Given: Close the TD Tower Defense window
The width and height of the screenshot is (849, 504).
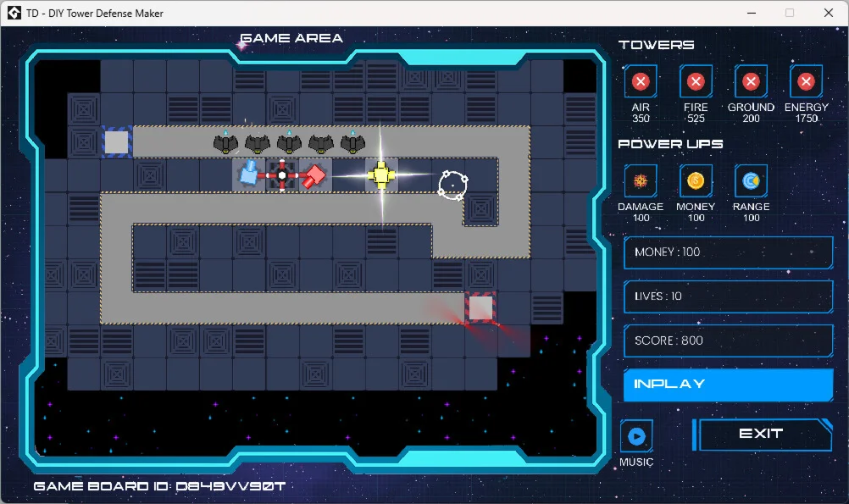Looking at the screenshot, I should click(x=829, y=13).
